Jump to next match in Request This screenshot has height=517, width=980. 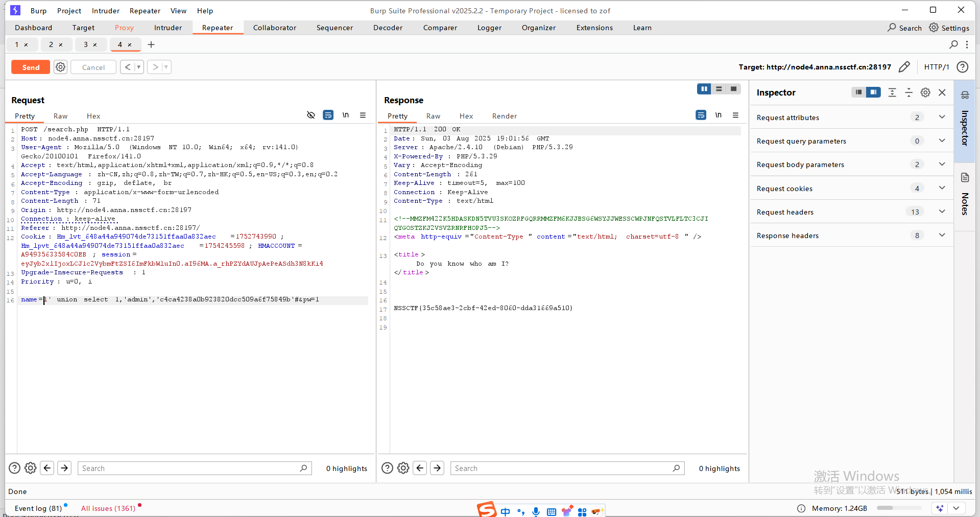(x=64, y=468)
